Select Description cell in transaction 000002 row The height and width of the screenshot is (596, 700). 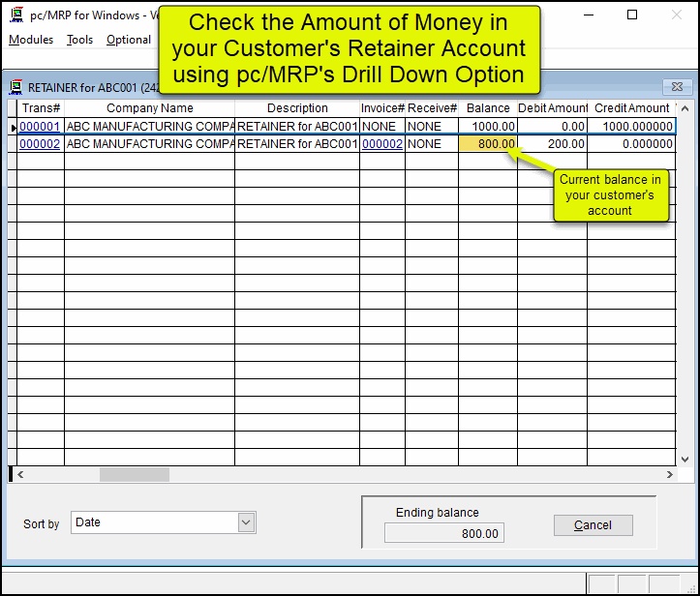297,143
